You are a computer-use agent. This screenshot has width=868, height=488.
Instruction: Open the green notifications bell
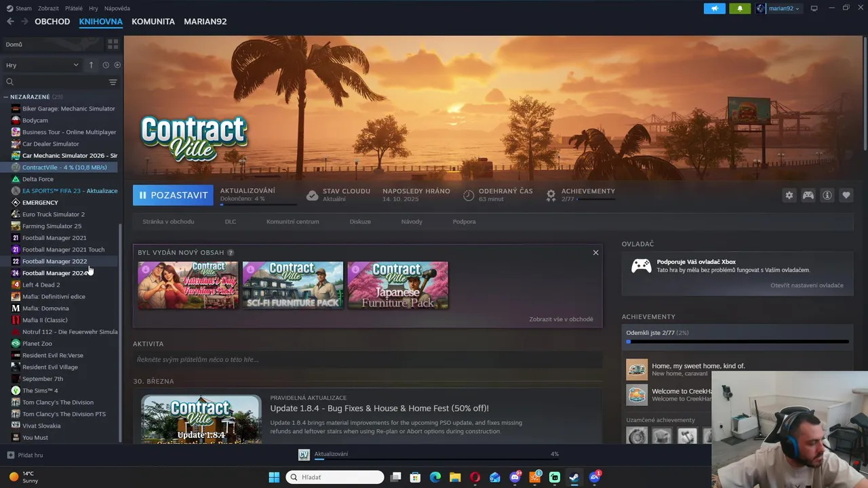click(x=740, y=8)
